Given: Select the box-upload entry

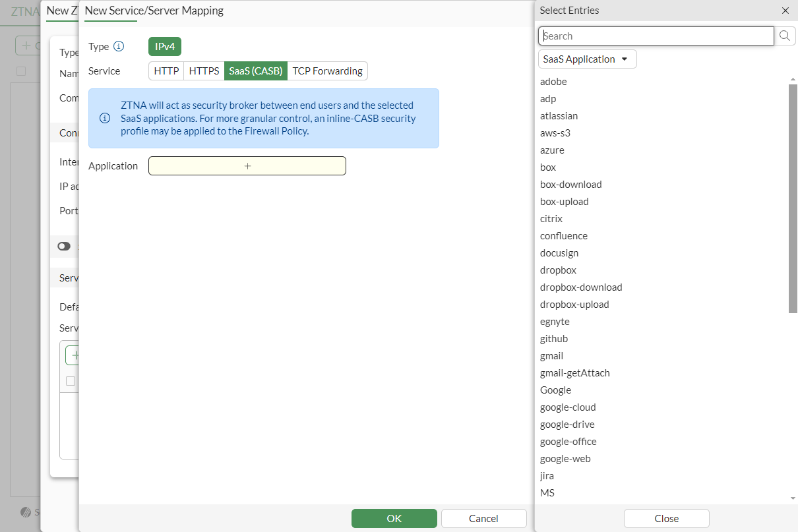Looking at the screenshot, I should 565,202.
